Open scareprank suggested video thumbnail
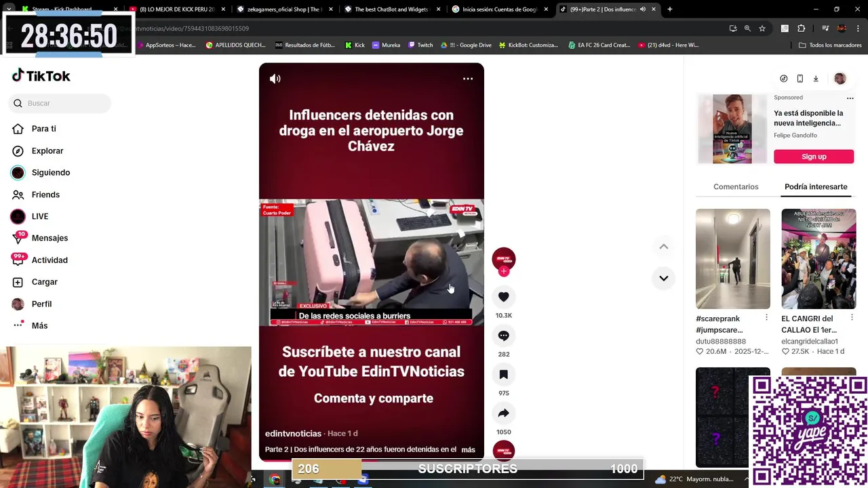The height and width of the screenshot is (488, 868). [732, 259]
